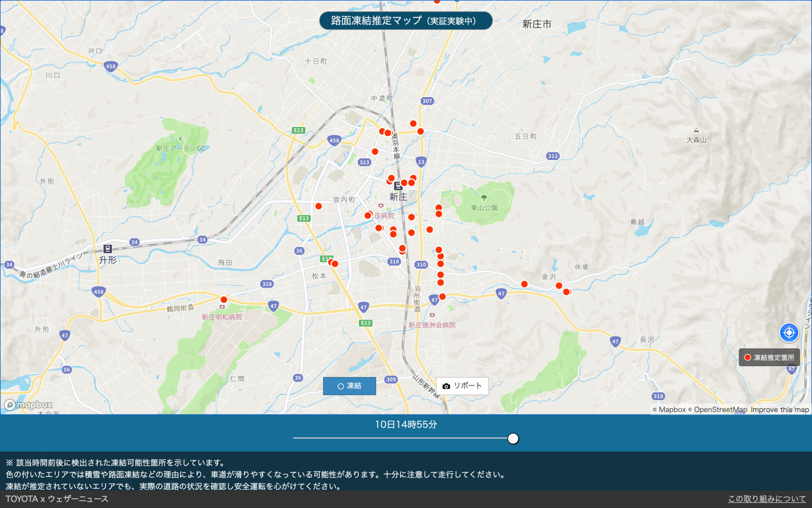
Task: Open the Improve this map link
Action: point(780,410)
